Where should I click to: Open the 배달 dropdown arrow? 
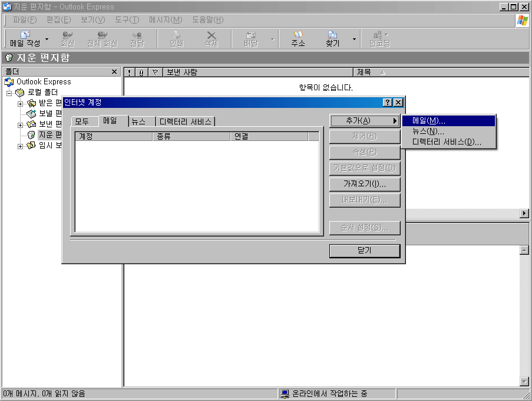coord(272,39)
